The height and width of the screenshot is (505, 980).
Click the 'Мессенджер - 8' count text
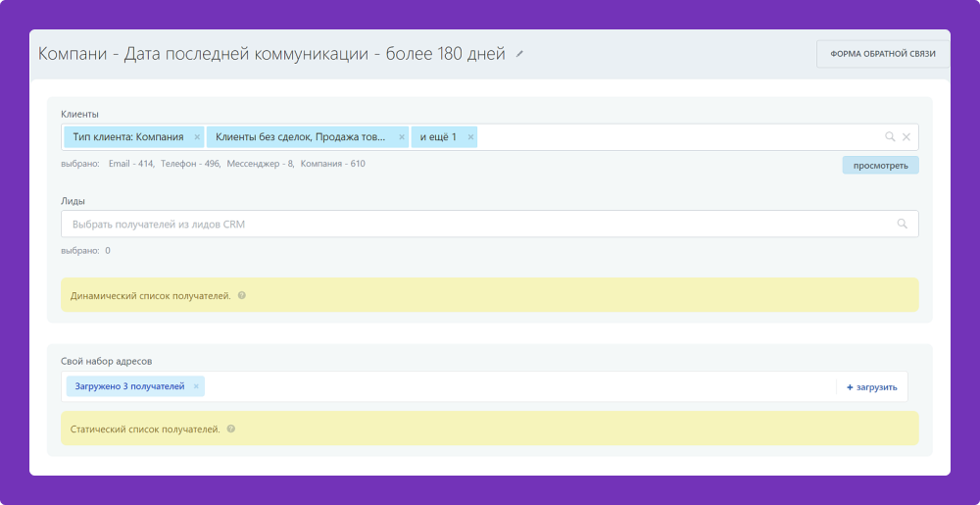260,164
